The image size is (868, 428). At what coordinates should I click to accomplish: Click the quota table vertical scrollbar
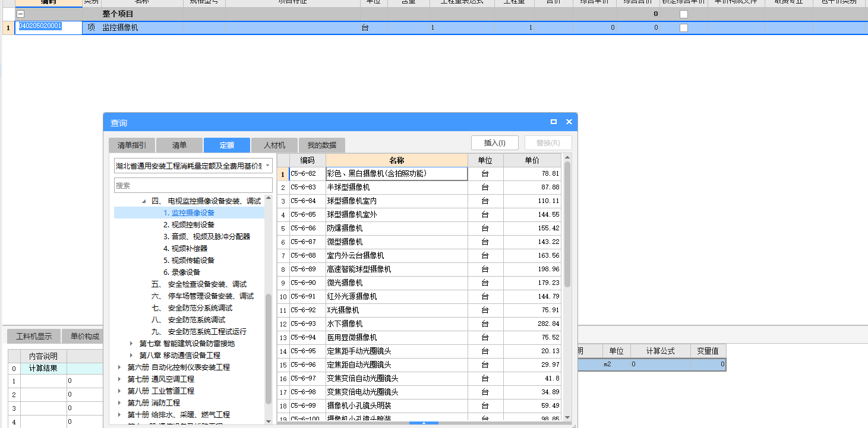(x=567, y=224)
